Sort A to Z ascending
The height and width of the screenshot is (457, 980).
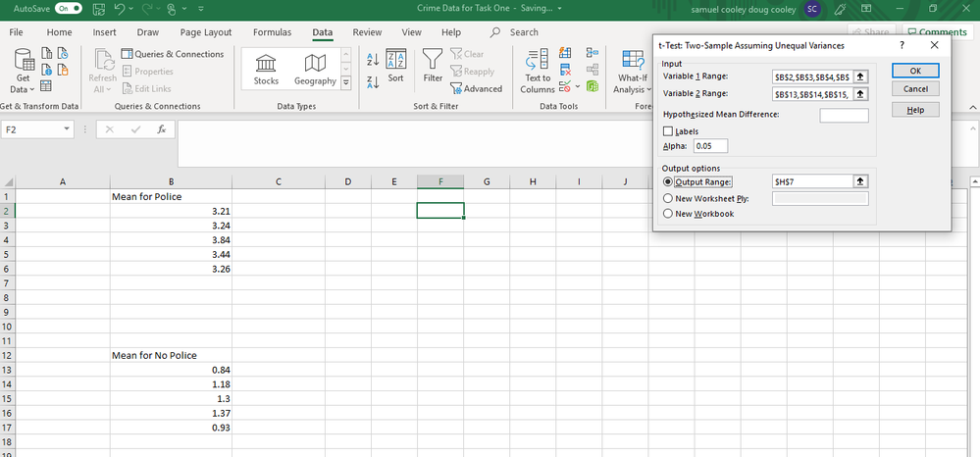[x=372, y=60]
